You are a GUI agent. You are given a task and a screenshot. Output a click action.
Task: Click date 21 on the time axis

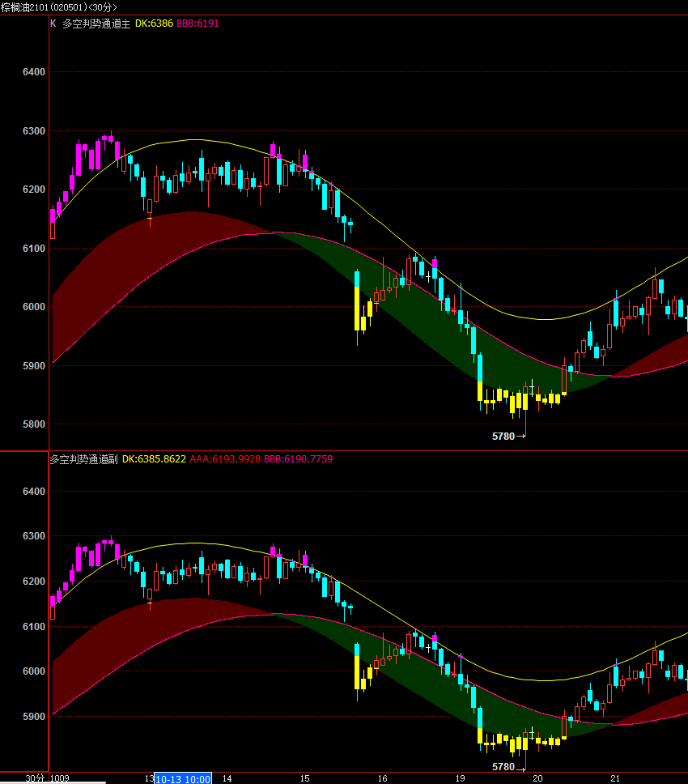(x=615, y=778)
